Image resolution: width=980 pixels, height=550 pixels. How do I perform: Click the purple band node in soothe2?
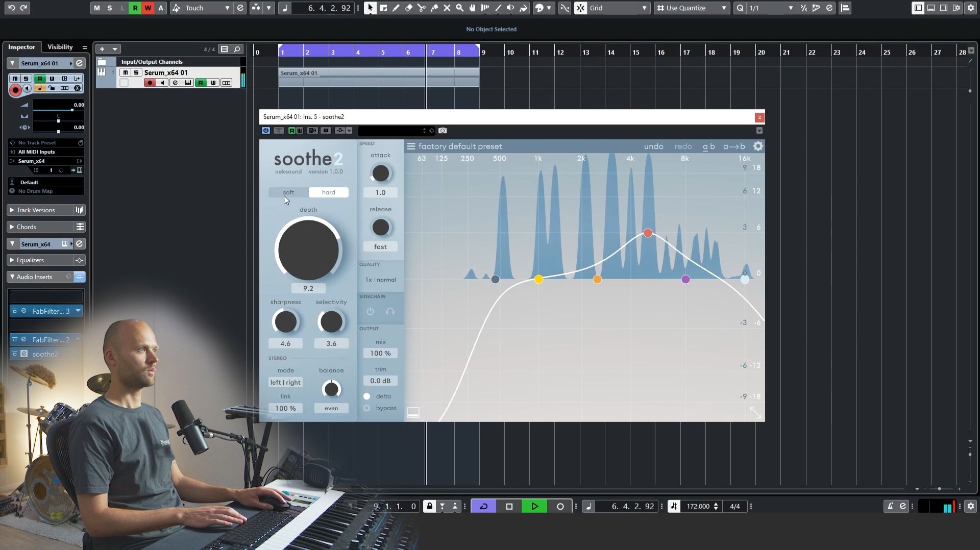685,279
